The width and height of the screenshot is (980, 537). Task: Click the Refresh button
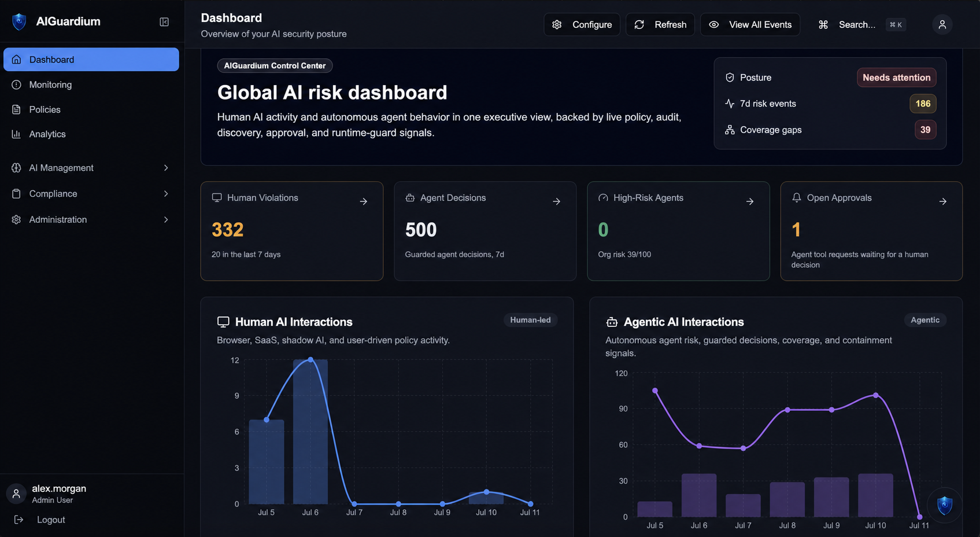tap(660, 25)
